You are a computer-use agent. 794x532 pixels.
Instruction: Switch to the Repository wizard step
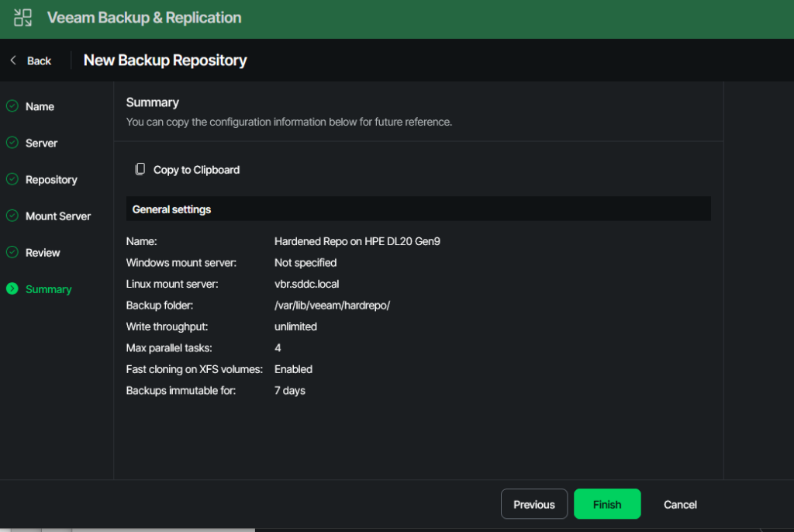[51, 180]
